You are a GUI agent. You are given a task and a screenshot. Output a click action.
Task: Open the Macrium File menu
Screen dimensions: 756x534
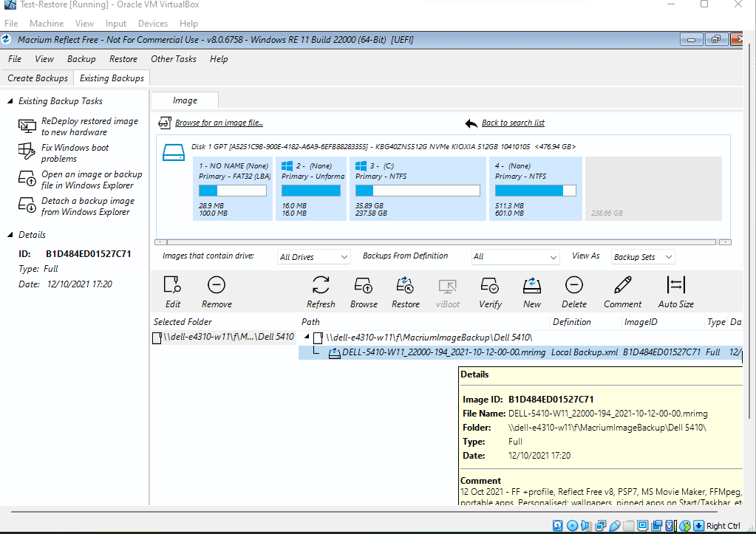click(x=15, y=59)
